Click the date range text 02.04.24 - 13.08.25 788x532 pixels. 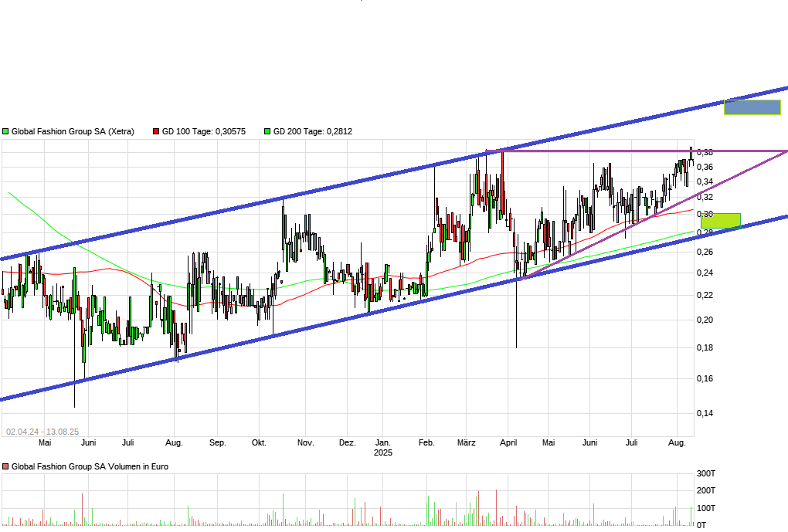click(x=42, y=429)
